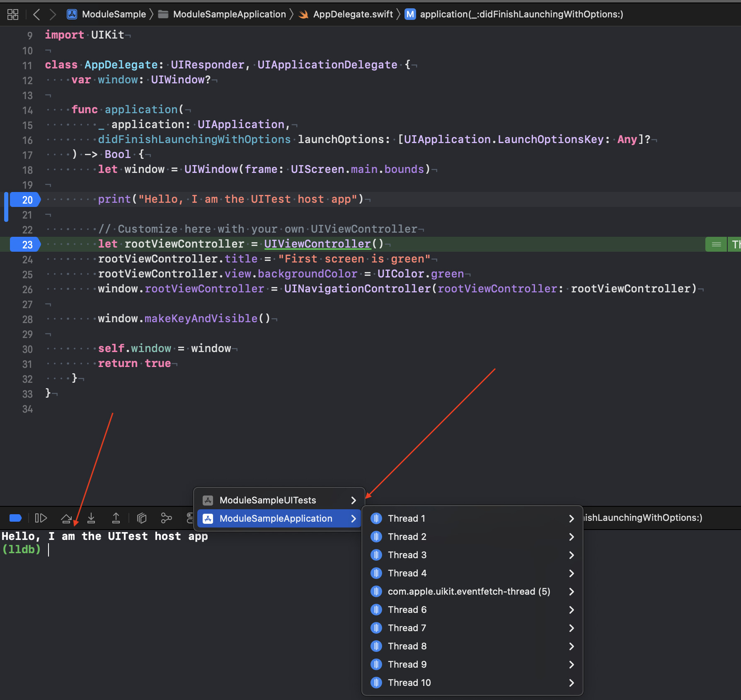This screenshot has height=700, width=741.
Task: Select ModuleSampleUITests process in popup
Action: 279,500
